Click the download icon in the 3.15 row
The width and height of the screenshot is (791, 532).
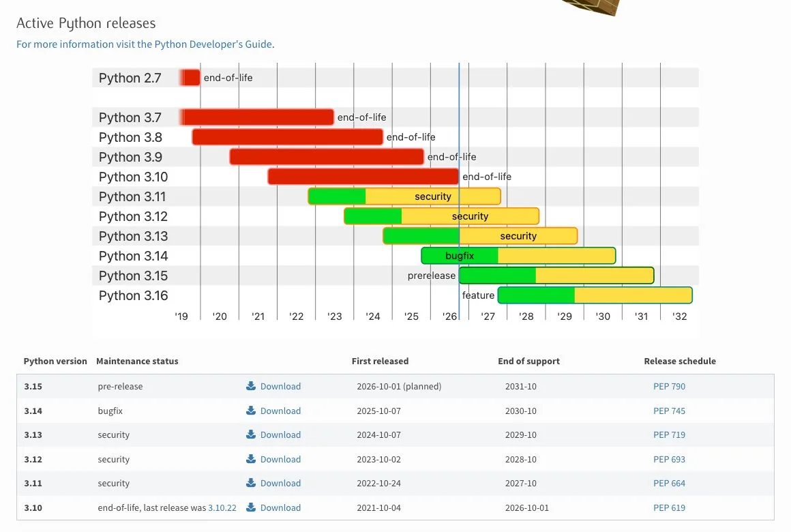pyautogui.click(x=251, y=386)
